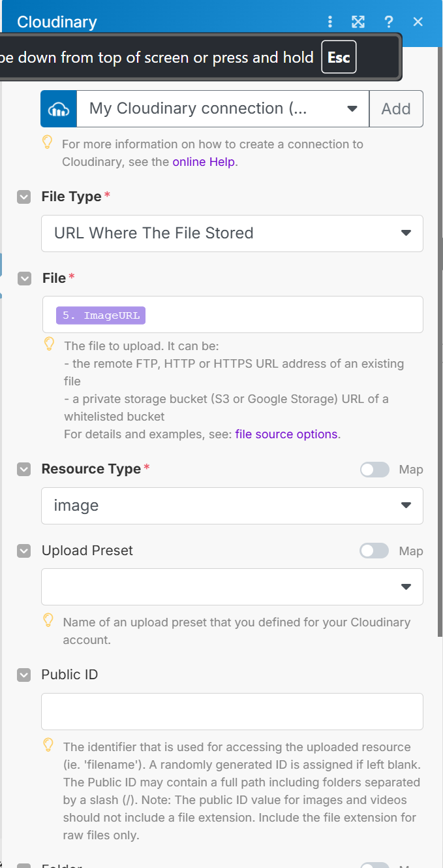Open the Cloudinary connection dropdown
The height and width of the screenshot is (868, 443).
tap(222, 108)
